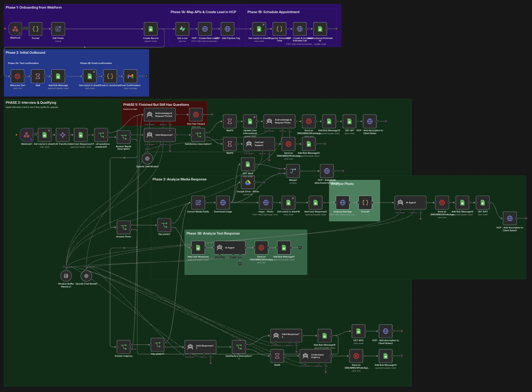Select the Organize Schedule Time code node
Screen dimensions: 532x392
(280, 29)
